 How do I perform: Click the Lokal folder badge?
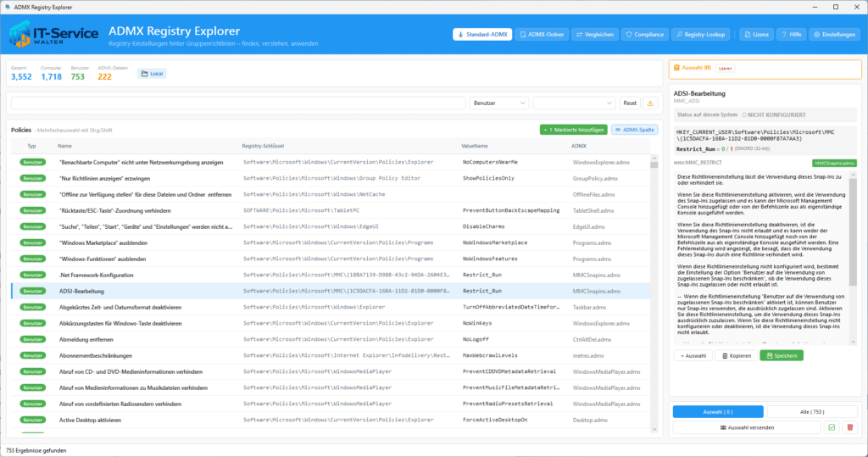tap(153, 74)
